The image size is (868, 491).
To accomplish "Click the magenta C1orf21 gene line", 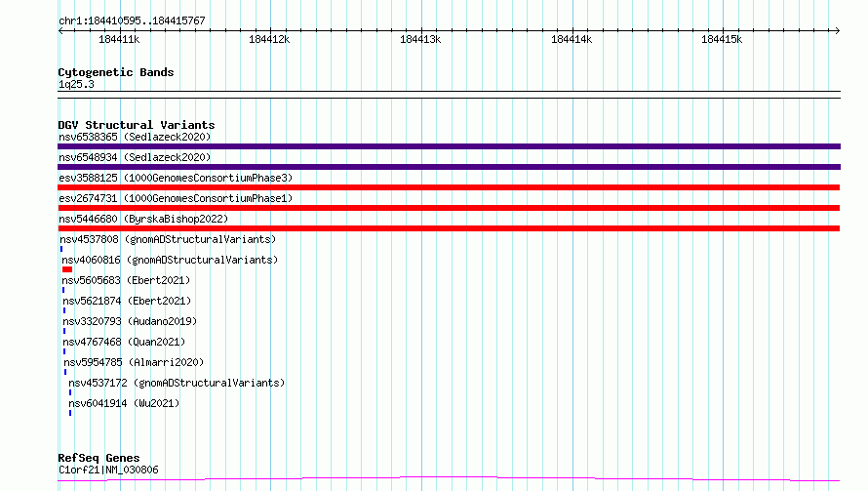I will (x=449, y=478).
